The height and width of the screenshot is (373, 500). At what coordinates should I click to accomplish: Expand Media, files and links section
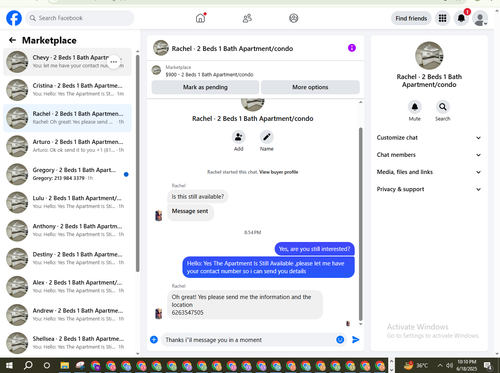(429, 172)
